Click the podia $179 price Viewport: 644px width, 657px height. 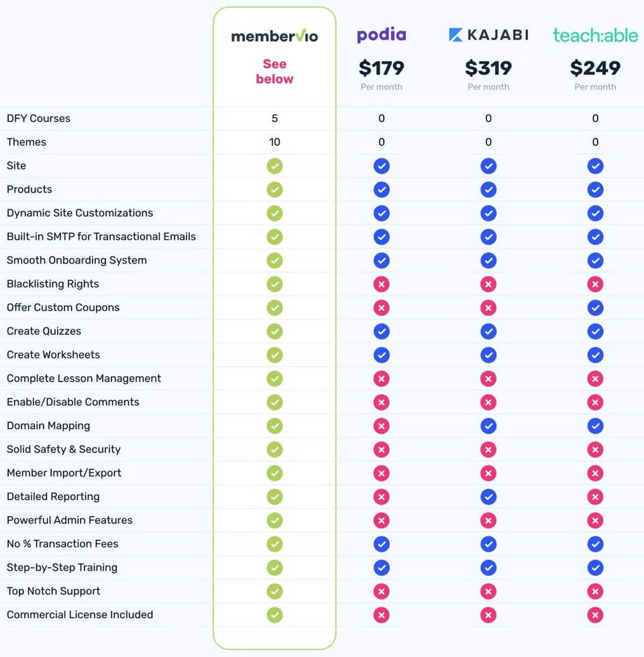pyautogui.click(x=382, y=68)
